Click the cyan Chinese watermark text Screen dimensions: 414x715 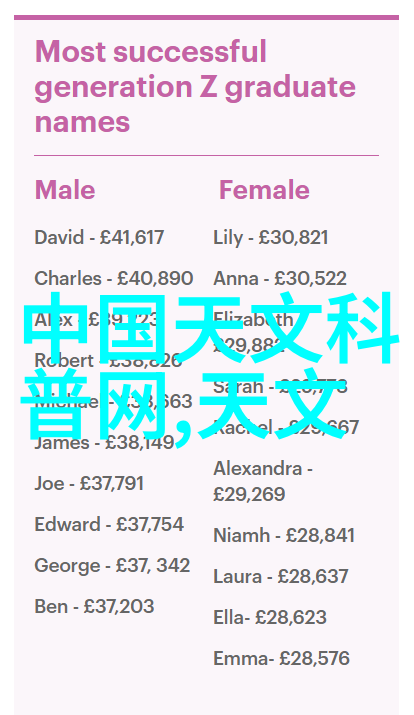[209, 366]
